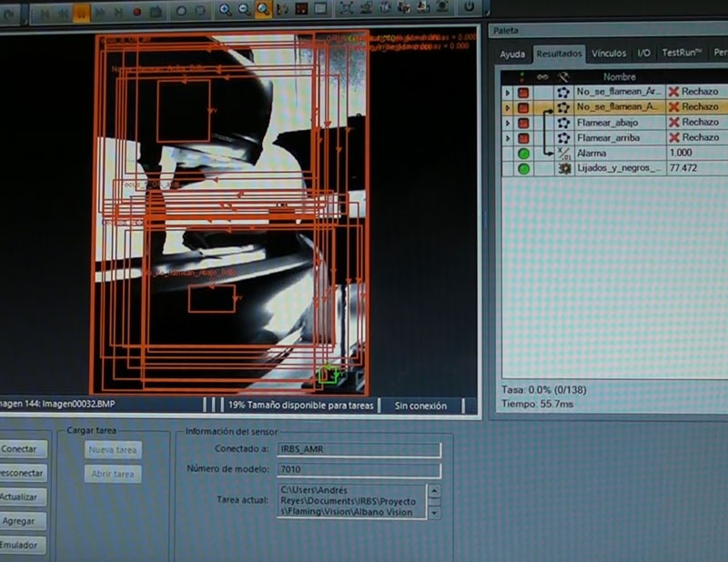Open the TestRun tab
Image resolution: width=728 pixels, height=562 pixels.
point(682,54)
